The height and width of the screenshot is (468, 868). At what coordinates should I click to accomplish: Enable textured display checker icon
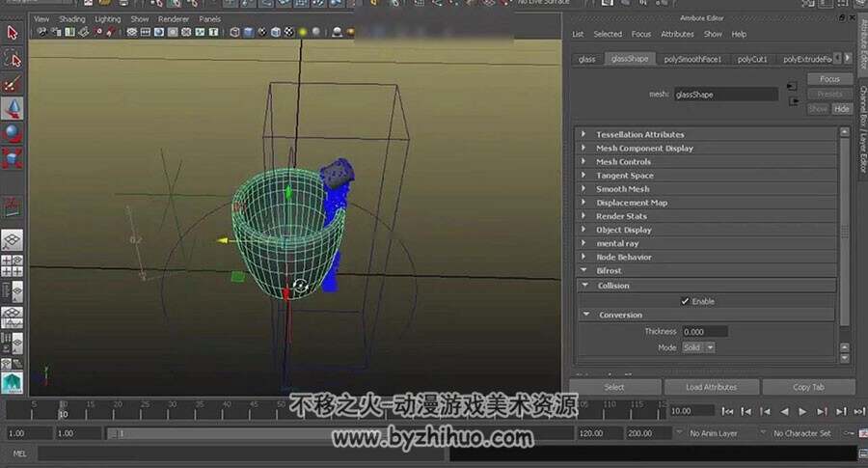click(289, 32)
